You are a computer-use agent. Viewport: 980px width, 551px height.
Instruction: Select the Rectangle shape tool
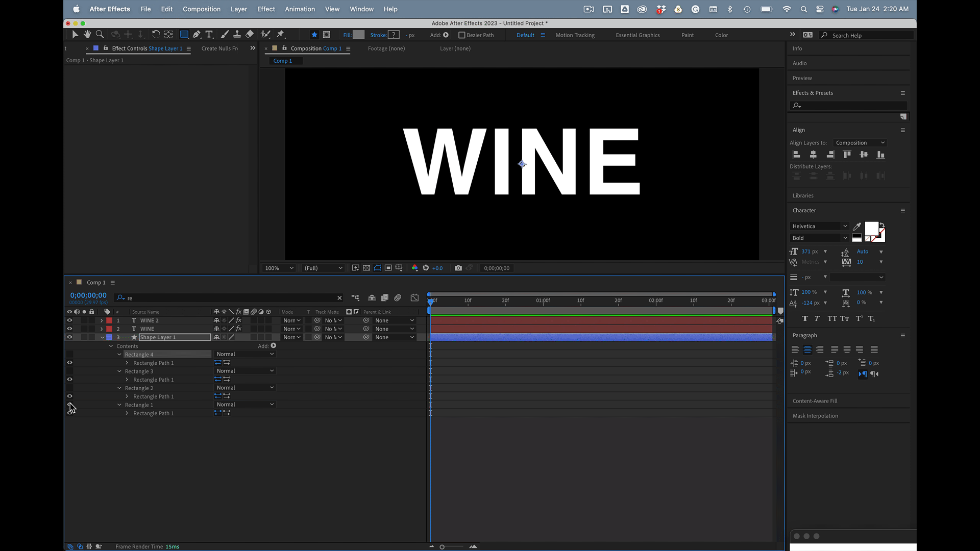[x=184, y=34]
